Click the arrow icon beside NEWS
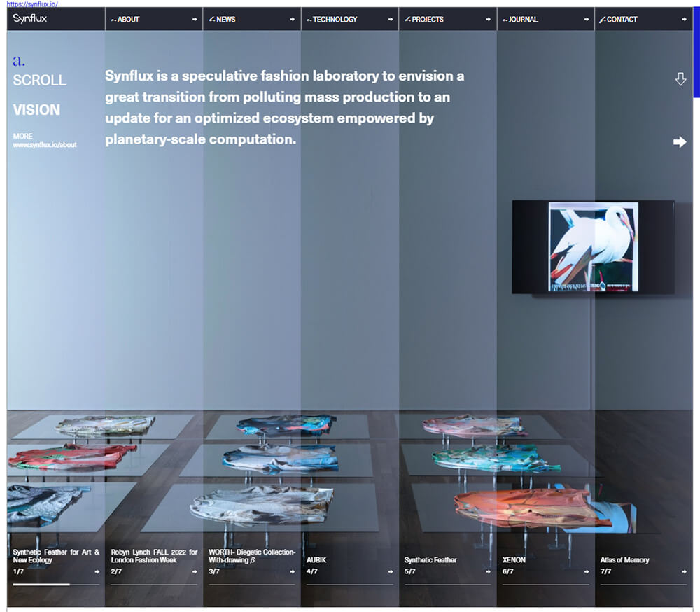Screen dimensions: 700x612 [291, 19]
